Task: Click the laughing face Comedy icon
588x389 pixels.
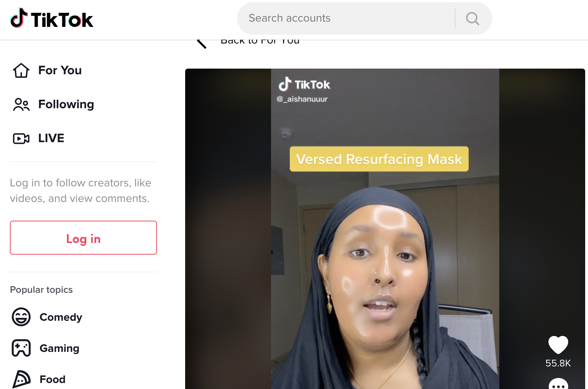Action: 21,317
